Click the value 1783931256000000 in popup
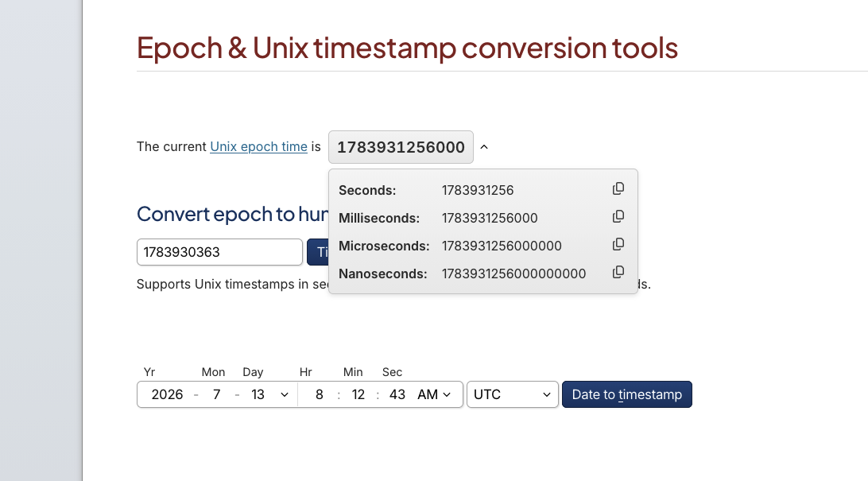 pos(502,246)
